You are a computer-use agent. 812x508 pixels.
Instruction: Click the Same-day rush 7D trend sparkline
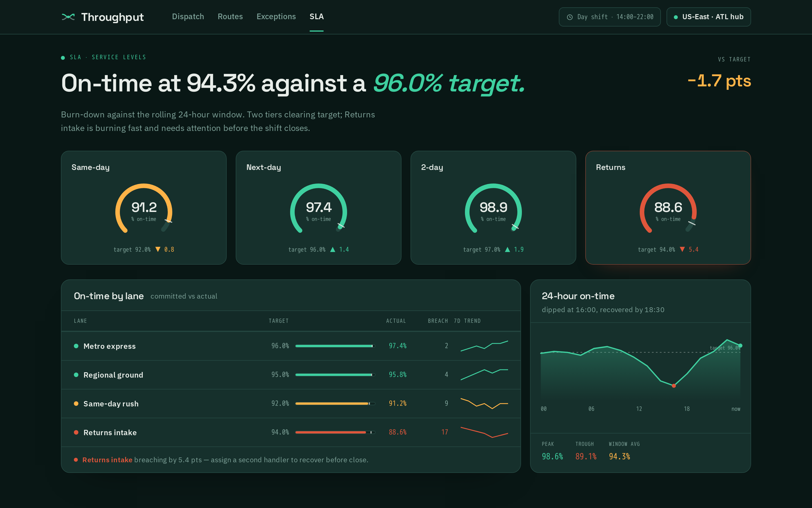point(484,404)
